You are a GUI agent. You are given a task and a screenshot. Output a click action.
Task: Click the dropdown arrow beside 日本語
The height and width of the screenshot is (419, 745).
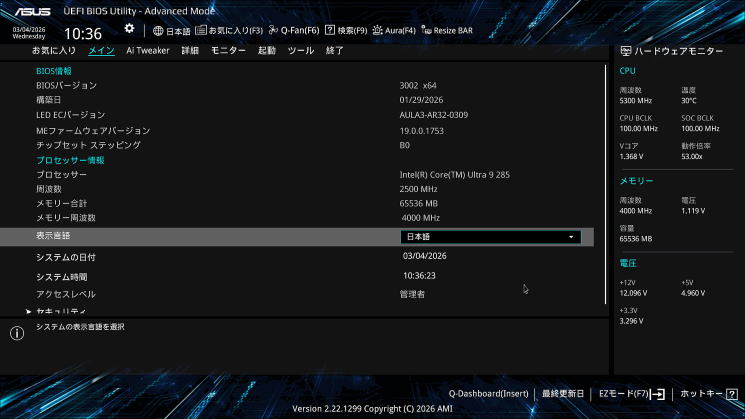coord(571,237)
